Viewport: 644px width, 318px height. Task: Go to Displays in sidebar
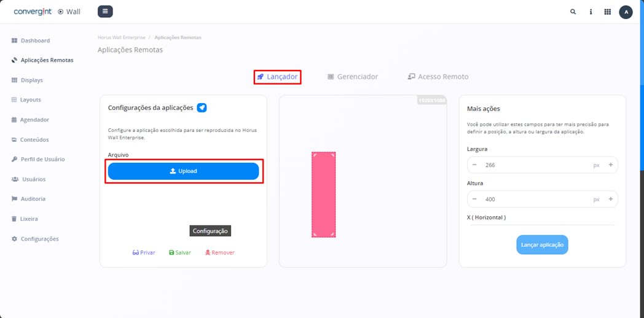coord(31,80)
